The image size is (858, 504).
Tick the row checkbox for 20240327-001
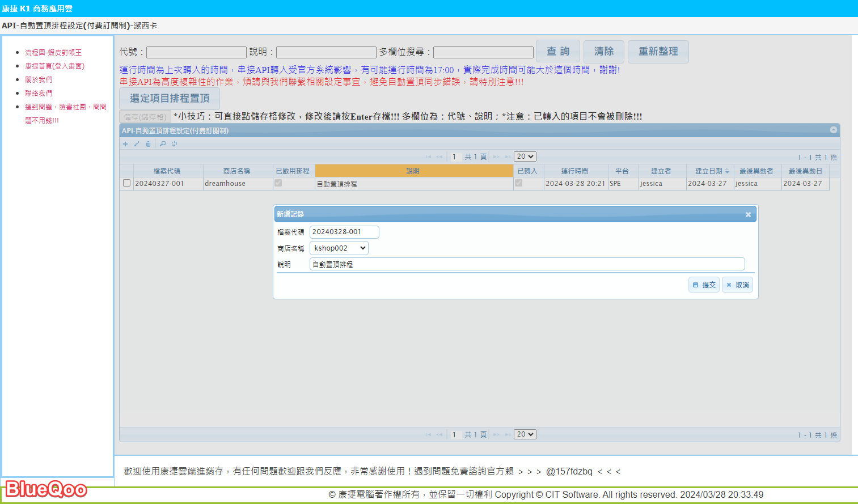tap(127, 183)
